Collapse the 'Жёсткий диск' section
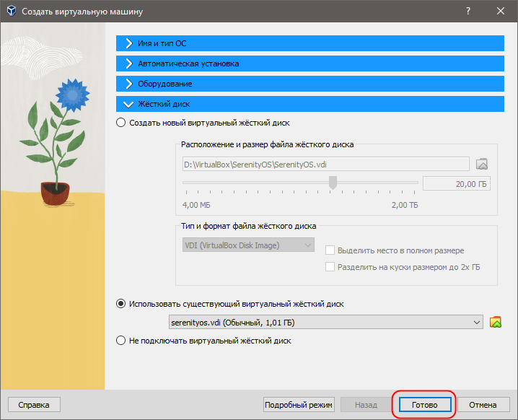The height and width of the screenshot is (420, 518). click(310, 104)
